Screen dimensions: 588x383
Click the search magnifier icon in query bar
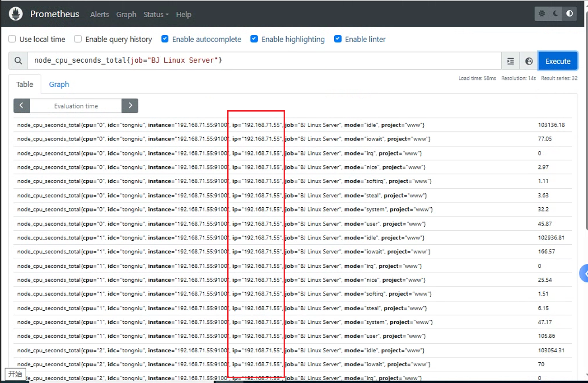(x=18, y=61)
